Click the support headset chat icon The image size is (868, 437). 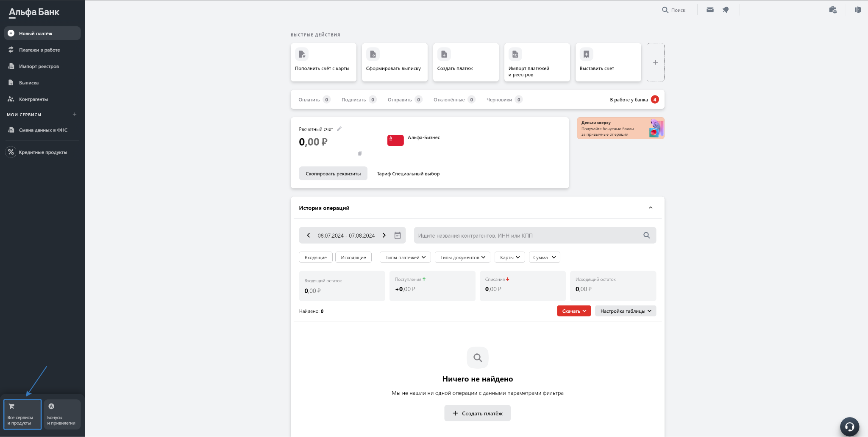pyautogui.click(x=849, y=426)
